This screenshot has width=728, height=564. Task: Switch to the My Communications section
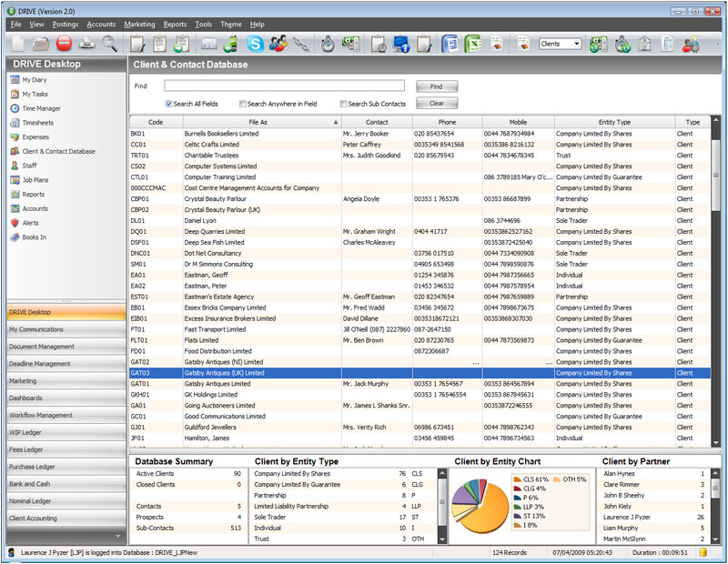[66, 329]
